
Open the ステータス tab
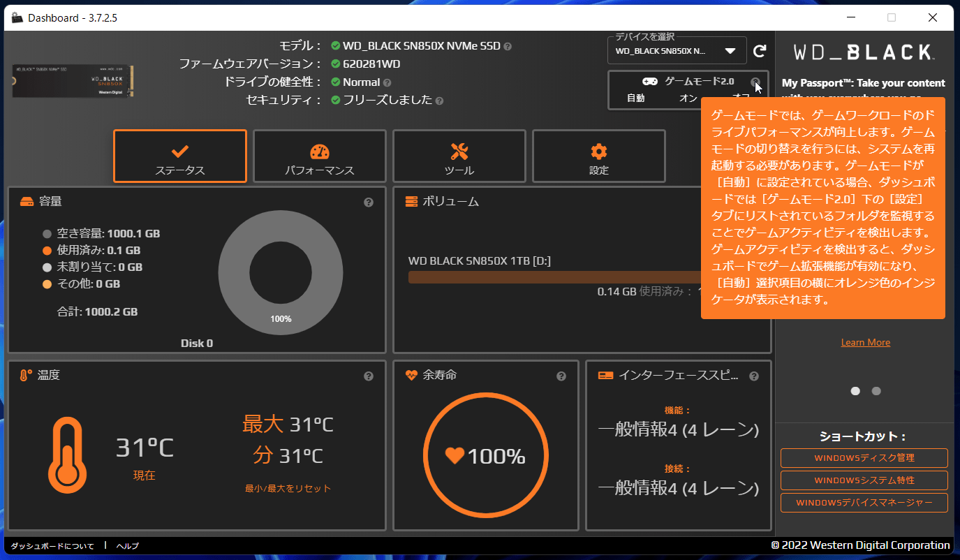[x=180, y=156]
